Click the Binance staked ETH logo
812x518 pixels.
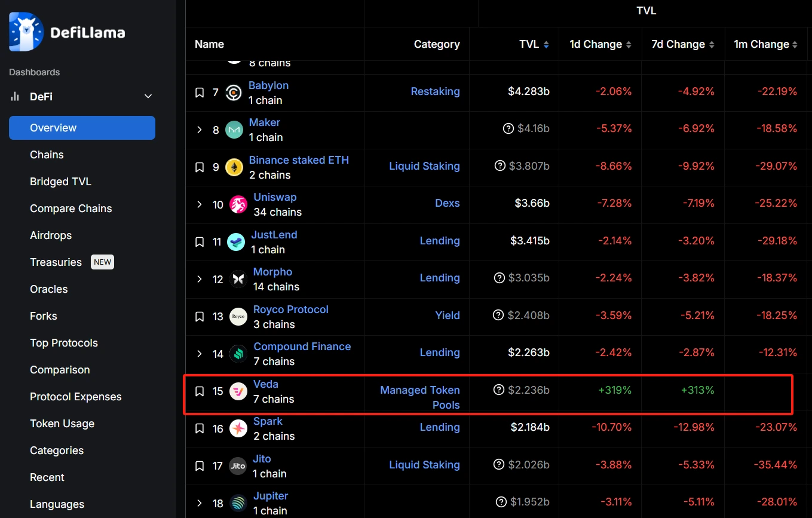(x=234, y=167)
